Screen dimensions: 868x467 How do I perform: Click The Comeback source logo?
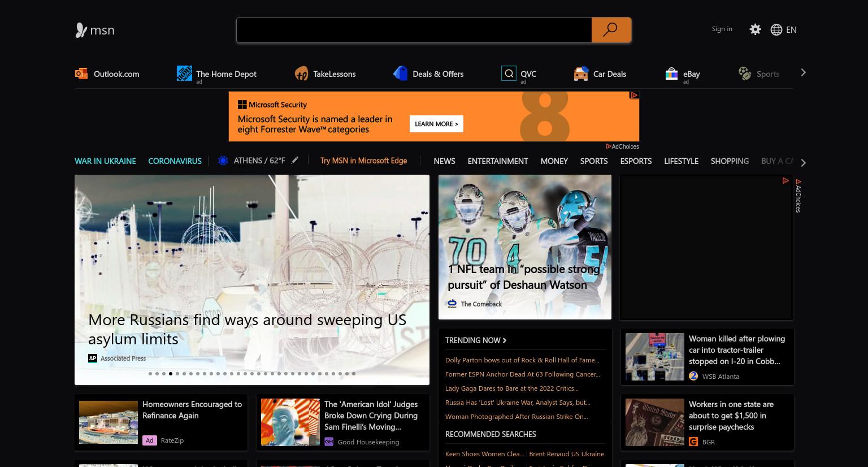pyautogui.click(x=452, y=304)
